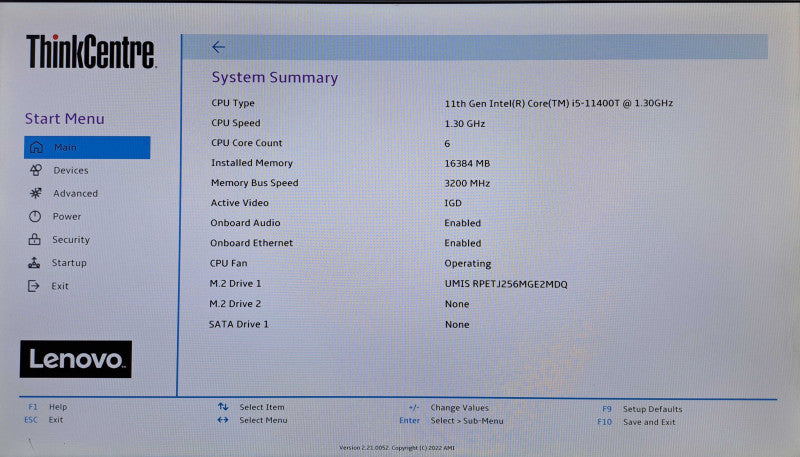Click the Enter Select Sub-Menu hint
Viewport: 800px width, 457px height.
pyautogui.click(x=452, y=421)
